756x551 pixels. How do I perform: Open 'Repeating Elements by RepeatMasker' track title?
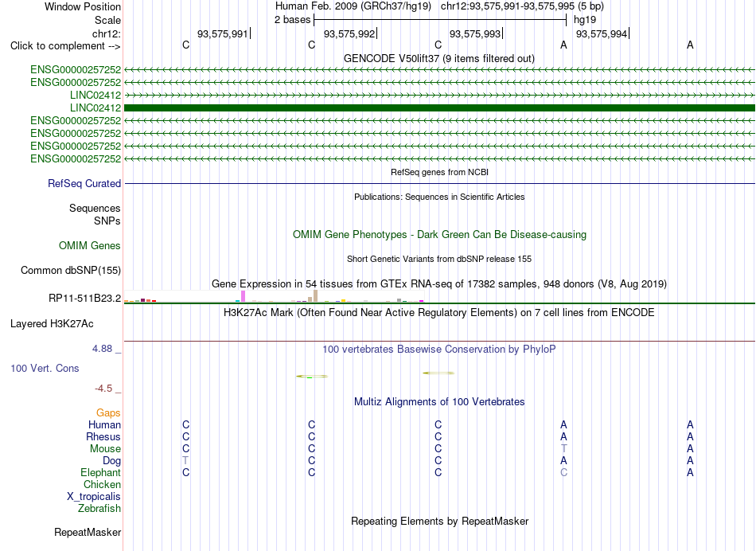439,521
